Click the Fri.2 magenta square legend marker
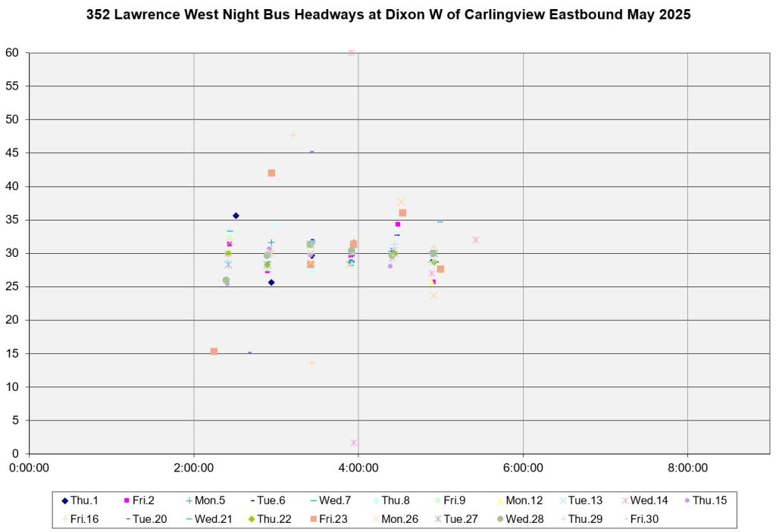This screenshot has height=532, width=776. tap(126, 500)
